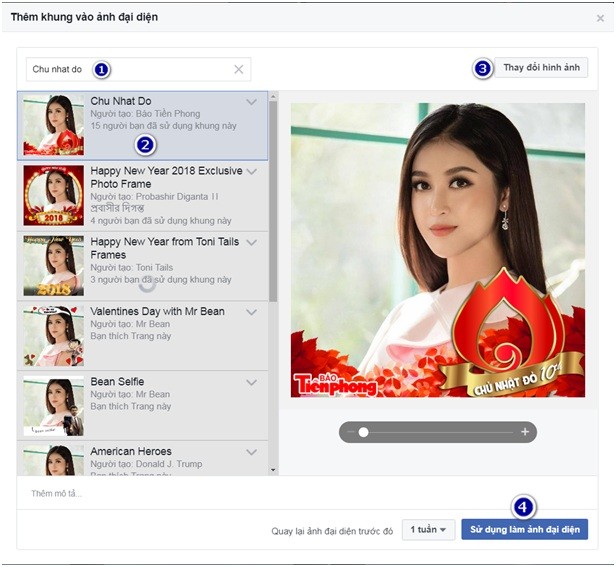
Task: Select the 'Chu Nhat Do' frame row
Action: pos(143,126)
